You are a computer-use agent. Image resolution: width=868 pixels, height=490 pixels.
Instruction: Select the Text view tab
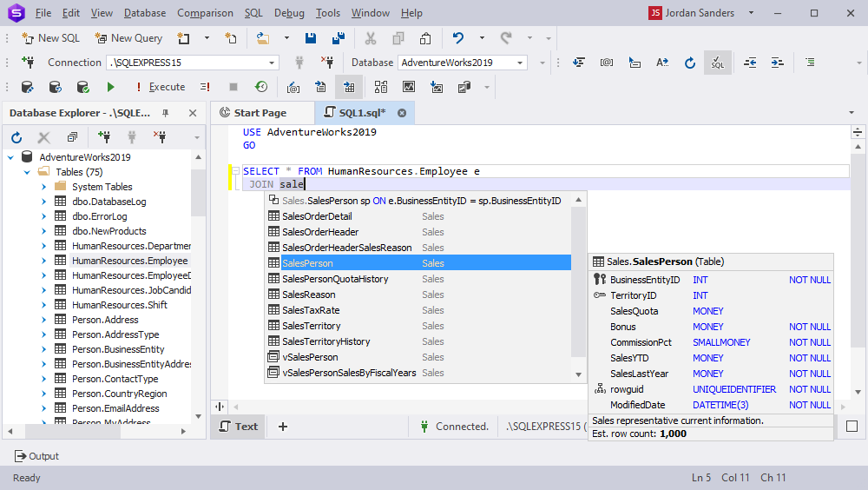click(239, 427)
